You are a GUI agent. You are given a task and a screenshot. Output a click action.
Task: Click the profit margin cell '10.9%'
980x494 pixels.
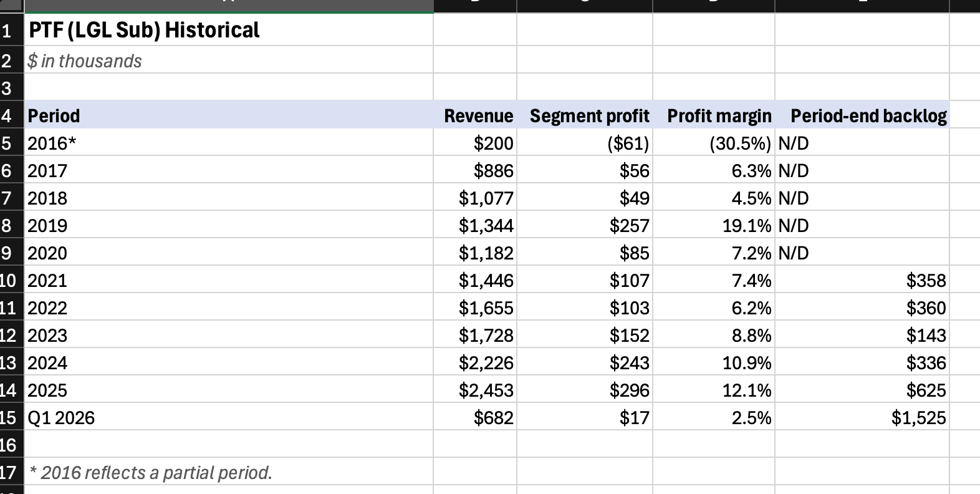click(x=714, y=362)
